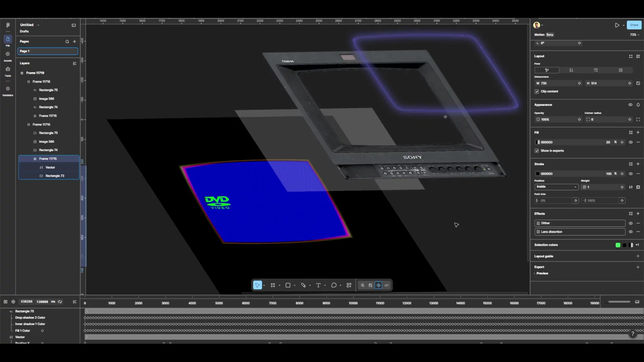Click the green selection color swatch

pyautogui.click(x=618, y=245)
